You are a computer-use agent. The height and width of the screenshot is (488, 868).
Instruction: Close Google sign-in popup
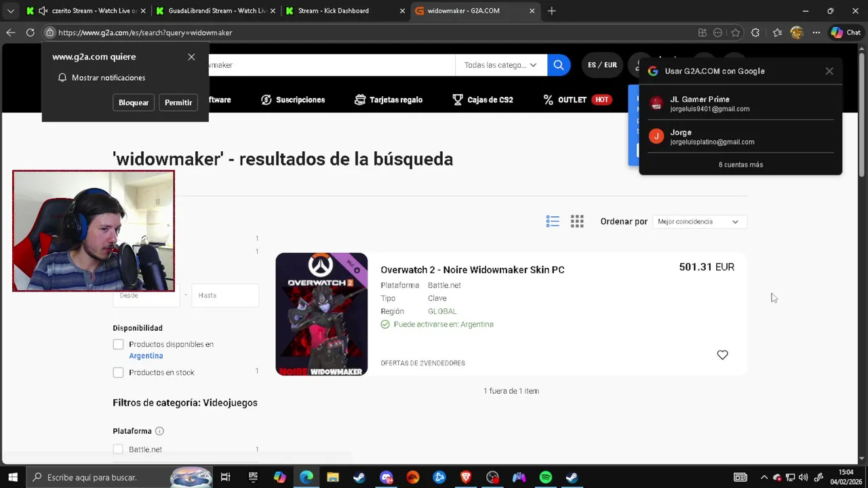(x=829, y=71)
